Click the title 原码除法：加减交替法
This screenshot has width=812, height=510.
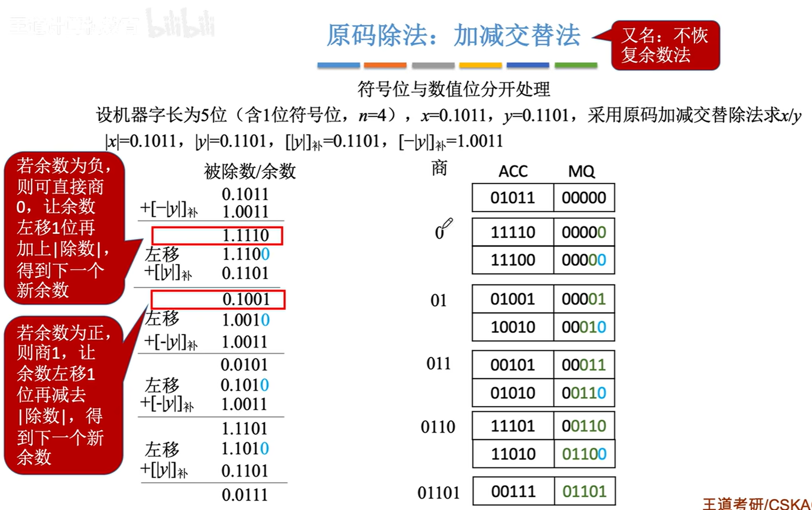[453, 36]
